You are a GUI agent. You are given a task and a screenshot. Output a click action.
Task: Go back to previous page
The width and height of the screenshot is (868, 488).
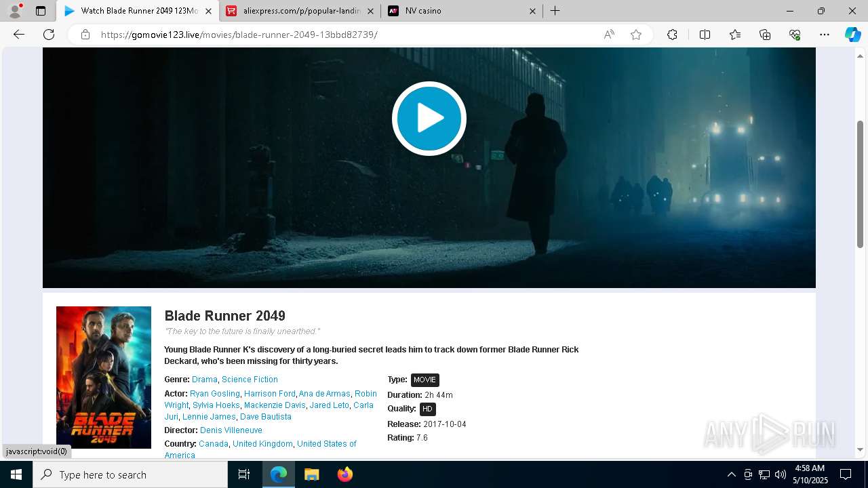tap(19, 35)
